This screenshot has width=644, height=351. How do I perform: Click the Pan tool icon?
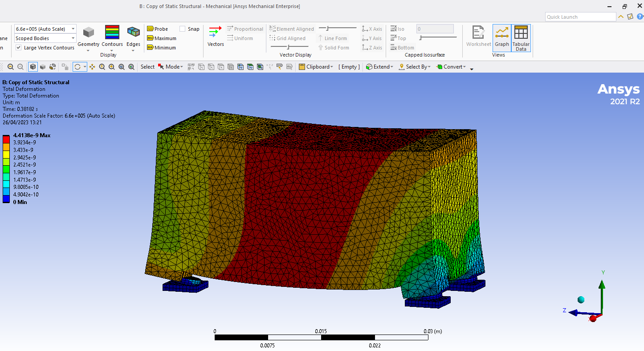pos(92,67)
